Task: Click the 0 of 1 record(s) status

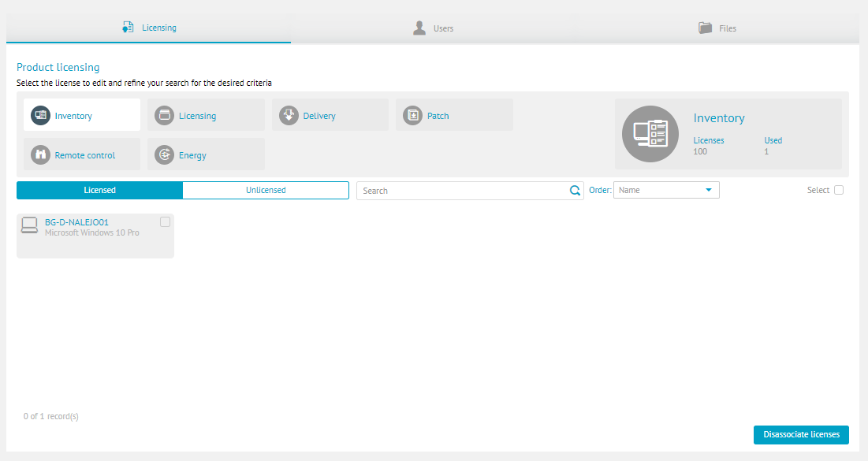Action: pyautogui.click(x=51, y=416)
